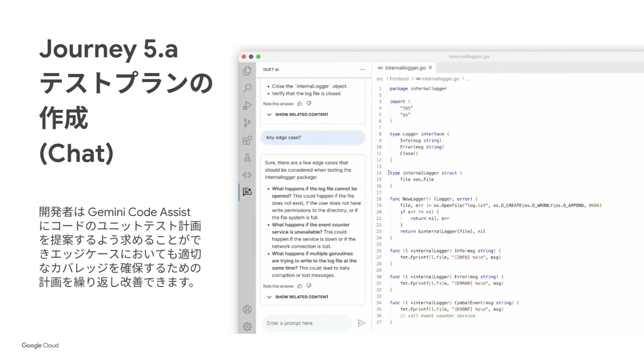The height and width of the screenshot is (362, 644).
Task: Click the 'import (' code line
Action: pos(400,101)
